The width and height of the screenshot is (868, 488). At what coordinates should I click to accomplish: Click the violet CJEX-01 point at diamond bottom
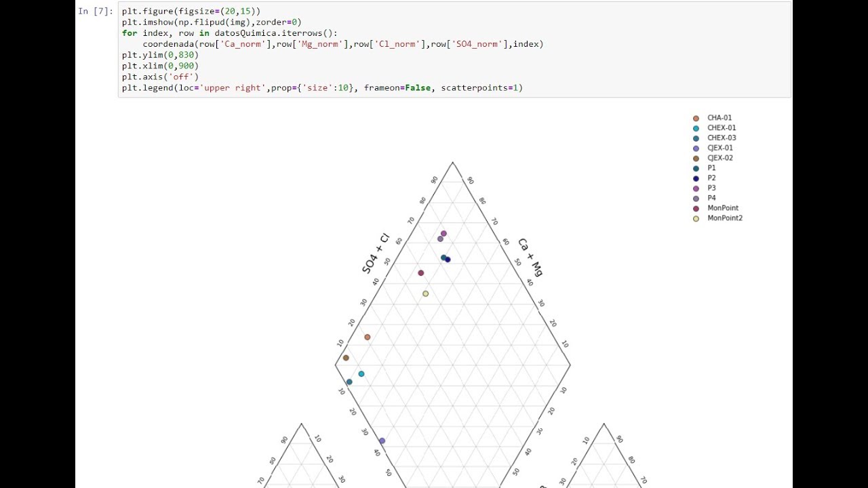(382, 441)
